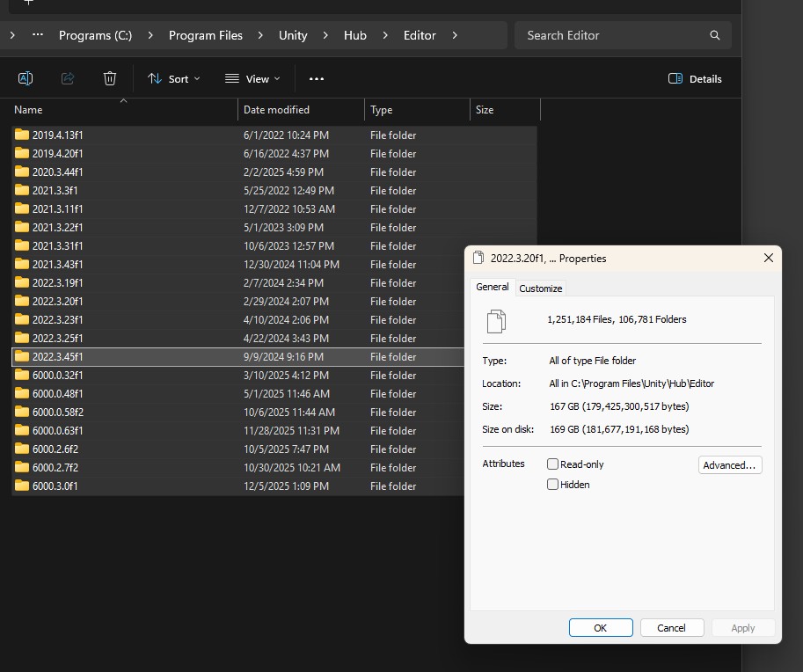Click the Advanced... button
This screenshot has width=803, height=672.
[729, 465]
